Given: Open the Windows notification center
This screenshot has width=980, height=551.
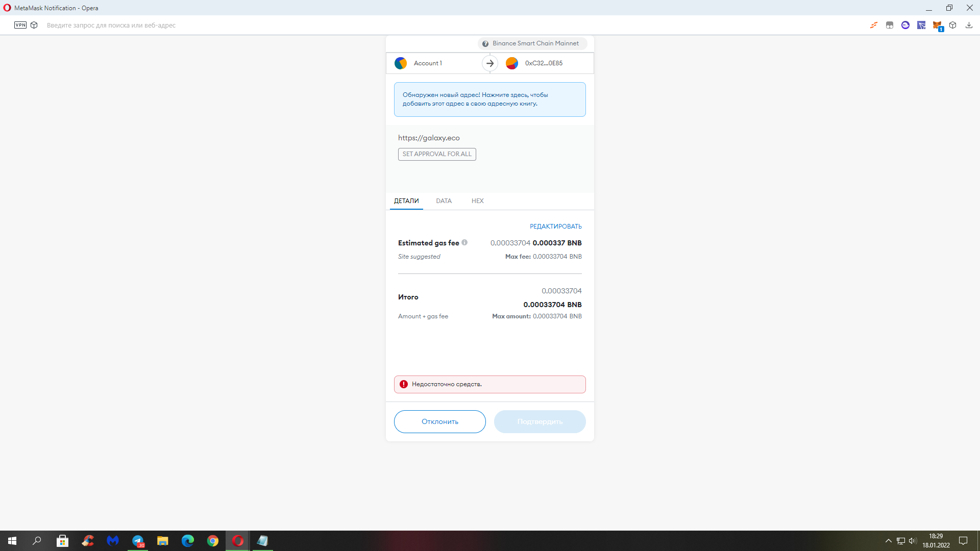Looking at the screenshot, I should [x=963, y=541].
